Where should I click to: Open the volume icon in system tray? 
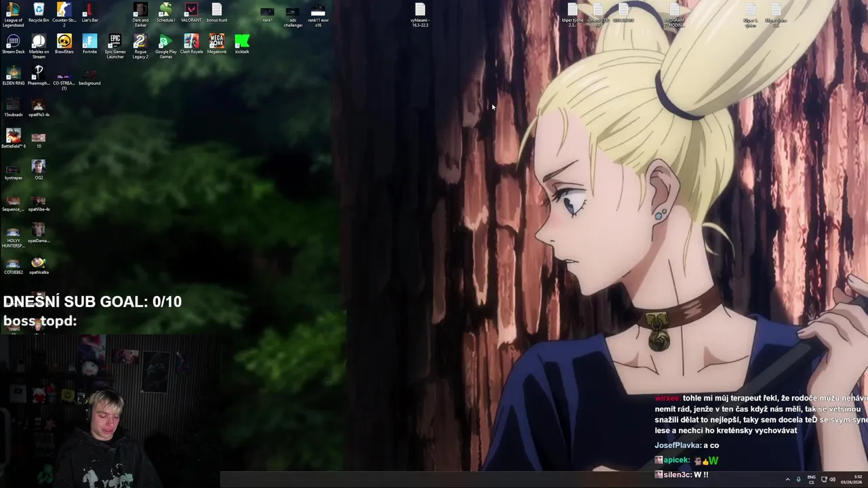833,480
